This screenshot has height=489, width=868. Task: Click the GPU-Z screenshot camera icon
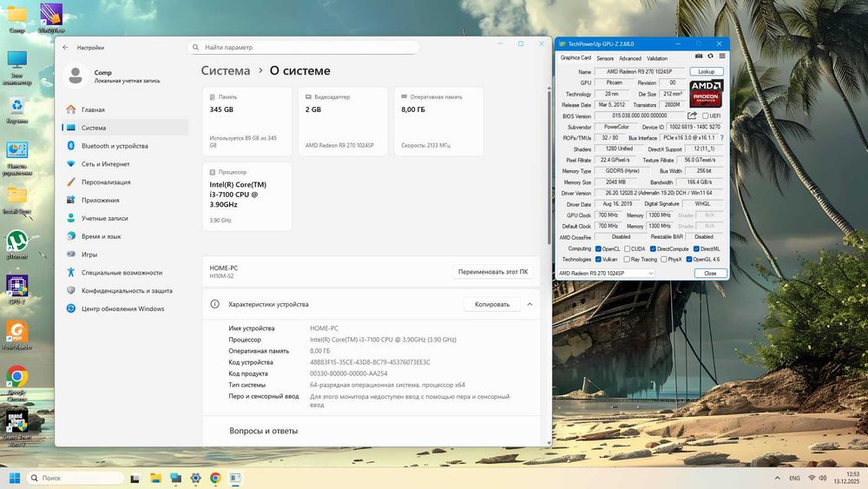pos(699,57)
